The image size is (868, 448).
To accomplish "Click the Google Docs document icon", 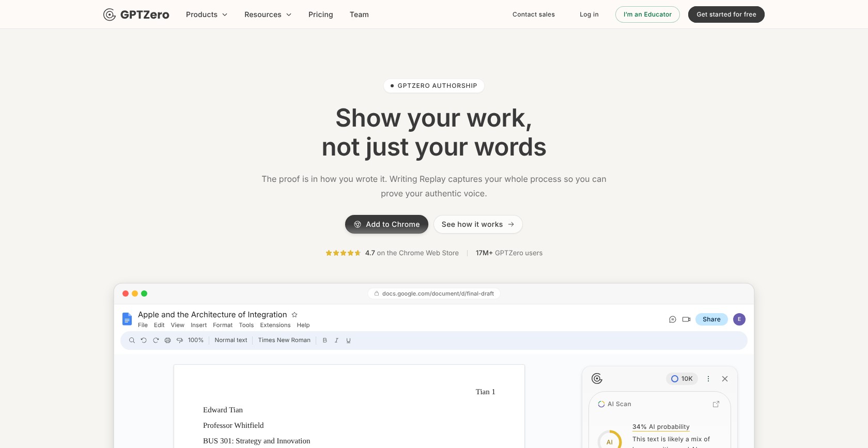I will (x=127, y=319).
